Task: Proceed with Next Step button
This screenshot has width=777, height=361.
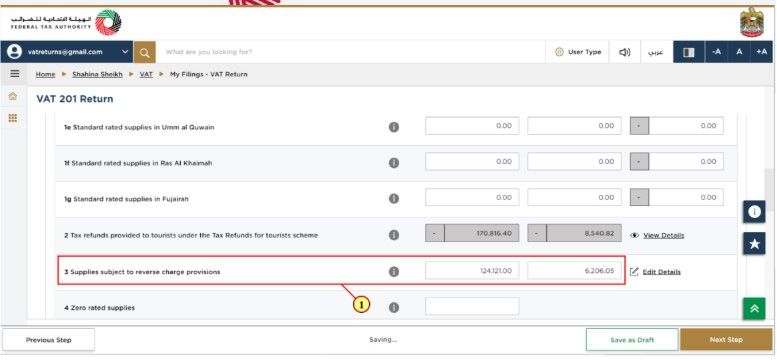Action: click(x=726, y=340)
